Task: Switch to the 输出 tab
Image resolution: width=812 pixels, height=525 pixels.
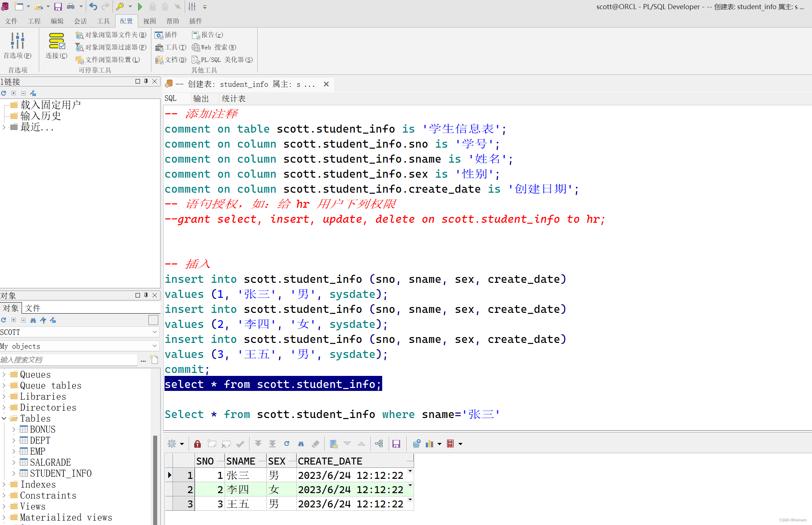Action: [x=200, y=98]
